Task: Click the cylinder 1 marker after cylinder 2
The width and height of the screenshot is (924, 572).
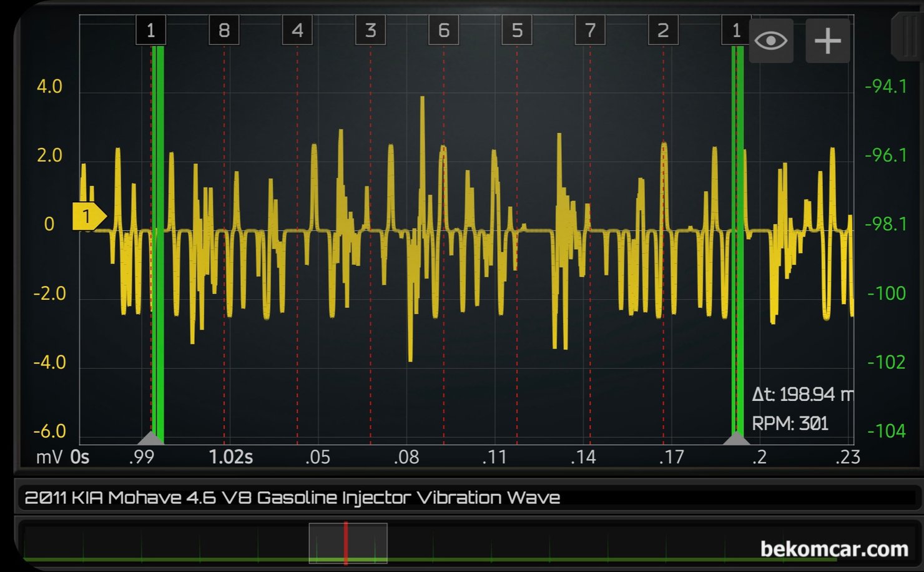Action: coord(735,31)
